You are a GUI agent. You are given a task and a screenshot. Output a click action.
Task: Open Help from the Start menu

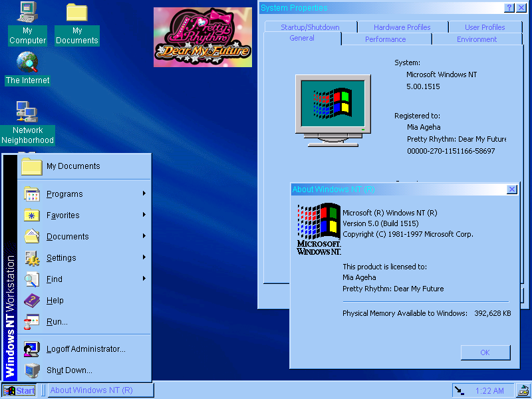pyautogui.click(x=84, y=301)
